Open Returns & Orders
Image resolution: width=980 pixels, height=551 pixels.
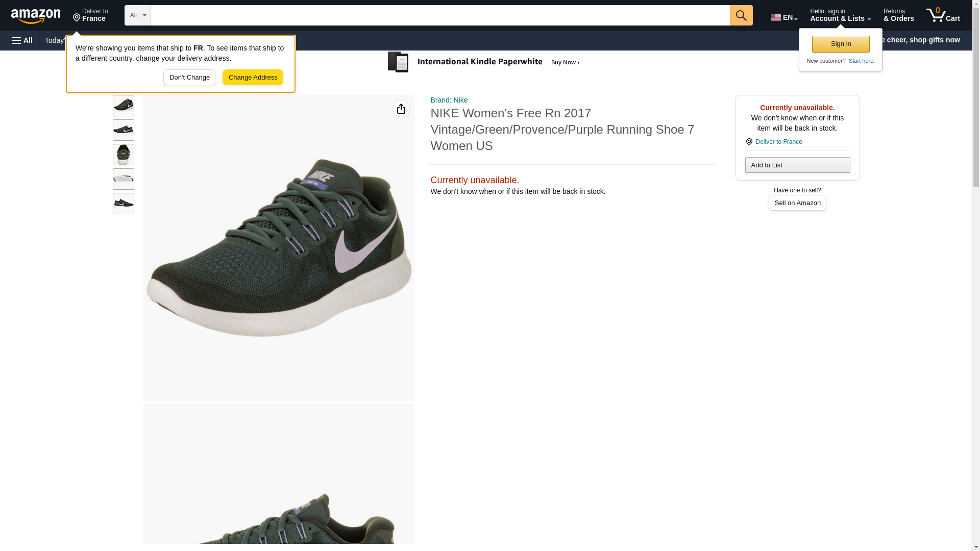click(898, 15)
